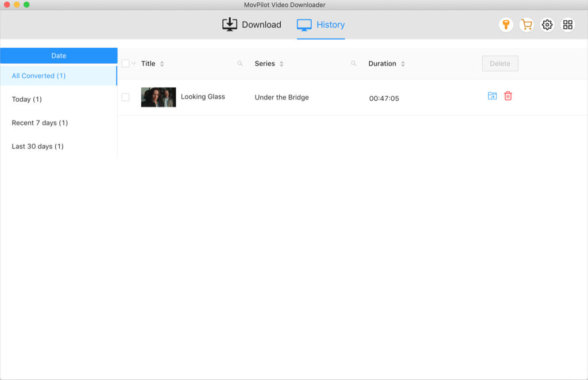
Task: Click the orange key registration icon
Action: point(506,25)
